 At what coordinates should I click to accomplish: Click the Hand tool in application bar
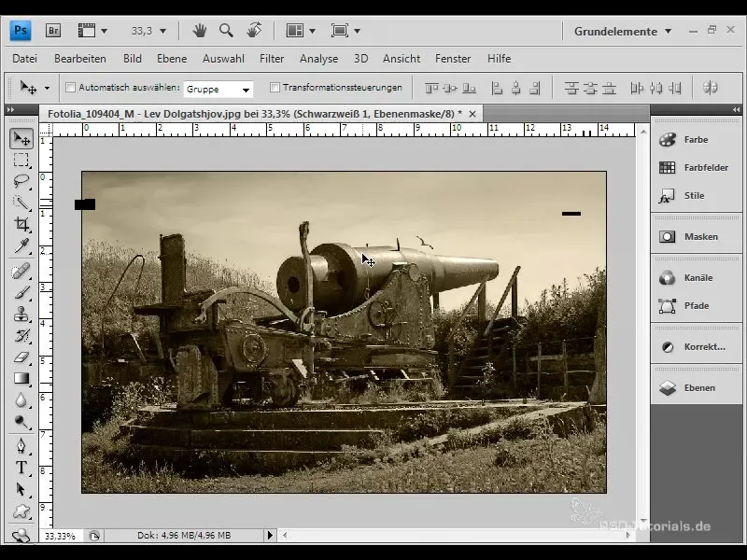point(200,31)
